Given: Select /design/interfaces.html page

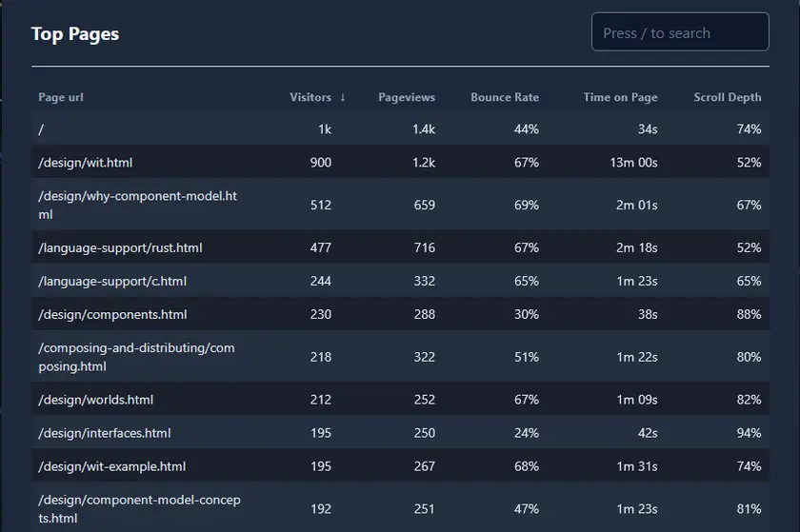Looking at the screenshot, I should pyautogui.click(x=104, y=433).
